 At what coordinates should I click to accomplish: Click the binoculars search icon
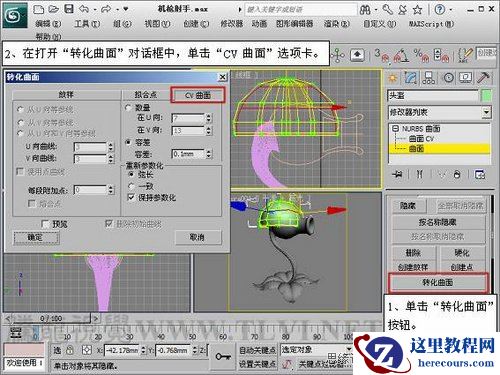[x=365, y=10]
